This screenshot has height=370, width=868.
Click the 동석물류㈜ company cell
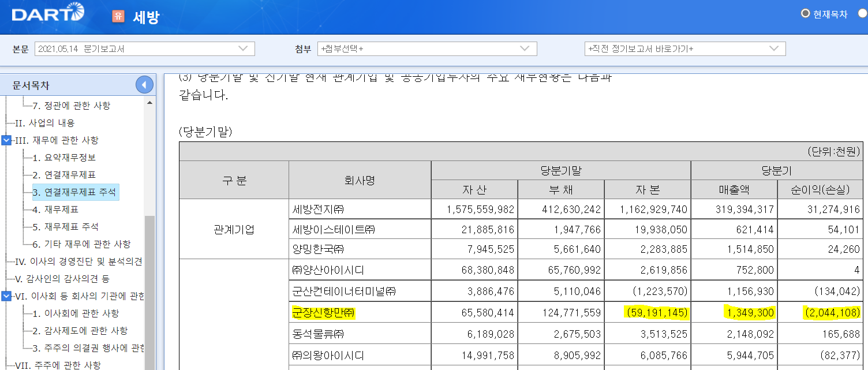click(x=360, y=334)
